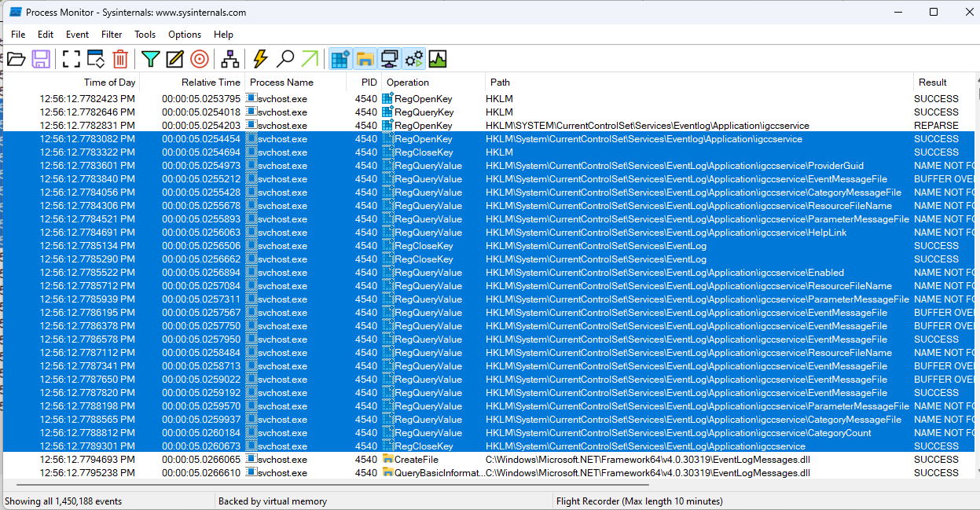
Task: Click the Save floppy disk icon
Action: tap(41, 59)
